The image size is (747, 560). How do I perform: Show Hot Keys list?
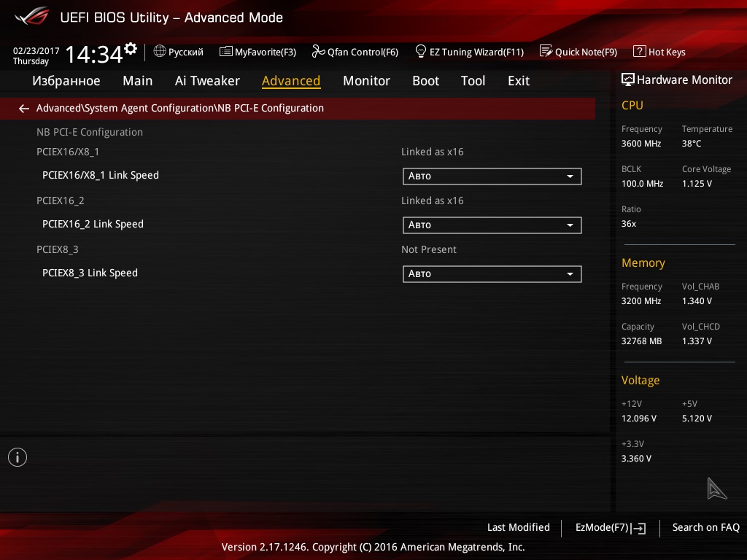point(659,52)
